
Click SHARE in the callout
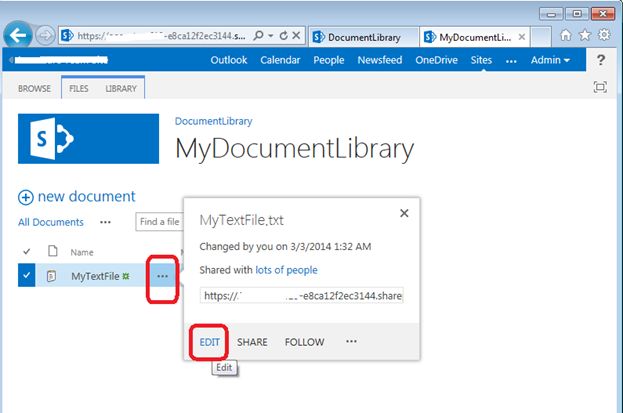(252, 342)
